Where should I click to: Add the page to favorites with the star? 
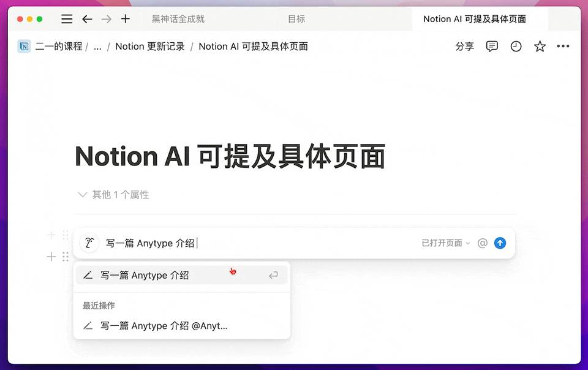click(540, 47)
